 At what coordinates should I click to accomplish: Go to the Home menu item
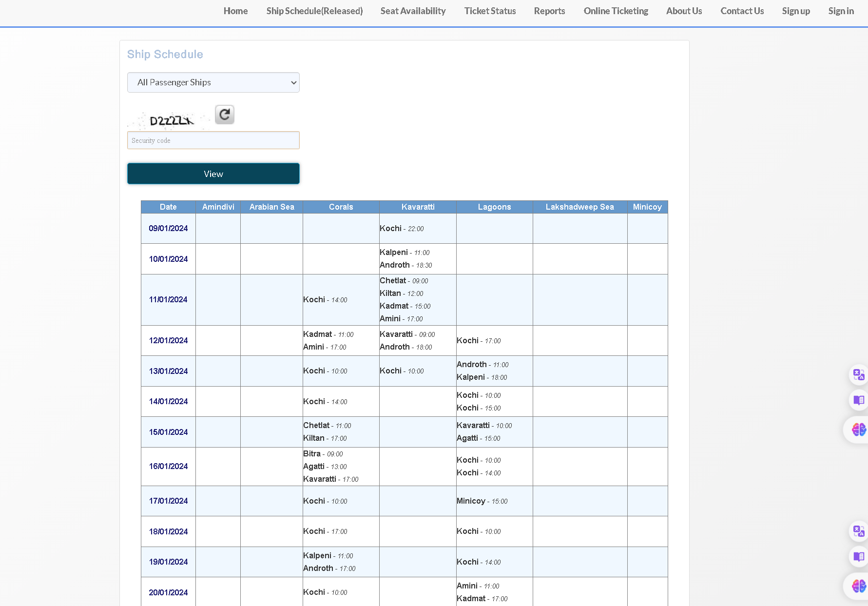click(235, 11)
